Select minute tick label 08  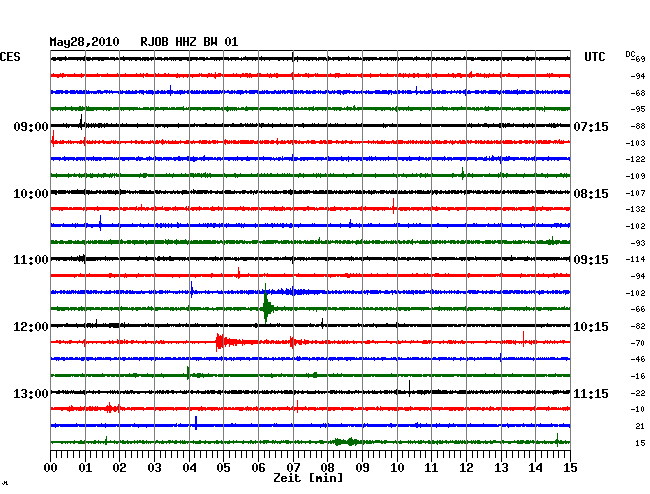[327, 468]
